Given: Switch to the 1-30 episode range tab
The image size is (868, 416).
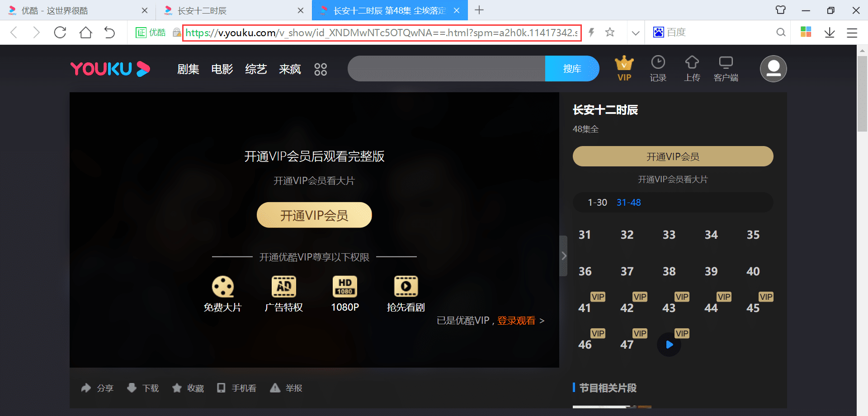Looking at the screenshot, I should coord(597,203).
